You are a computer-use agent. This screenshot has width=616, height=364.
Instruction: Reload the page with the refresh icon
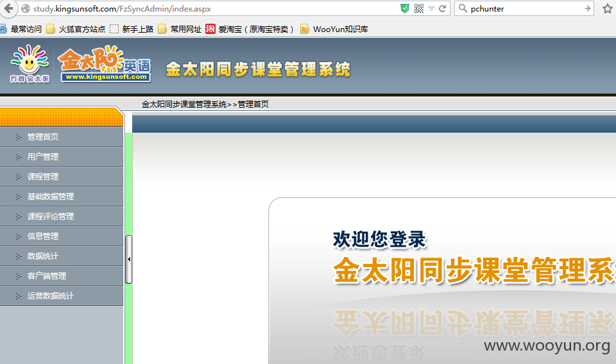click(x=442, y=8)
